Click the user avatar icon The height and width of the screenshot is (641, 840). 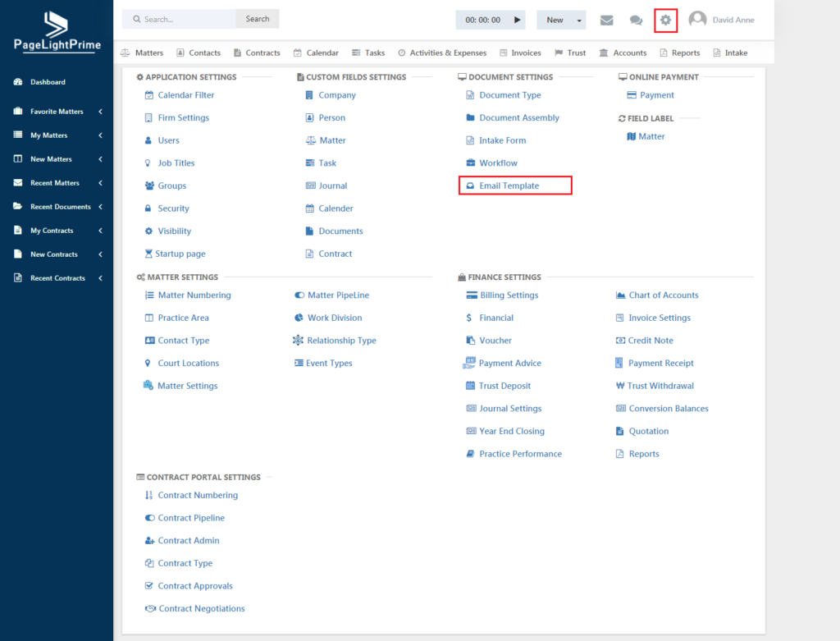tap(697, 20)
